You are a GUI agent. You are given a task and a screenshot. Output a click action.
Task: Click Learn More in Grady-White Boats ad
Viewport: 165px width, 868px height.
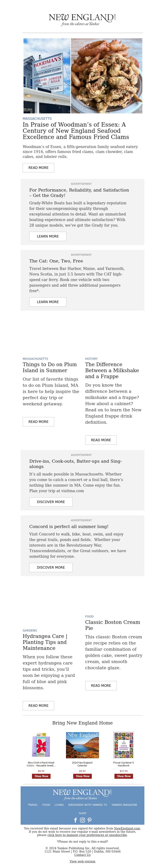(48, 236)
